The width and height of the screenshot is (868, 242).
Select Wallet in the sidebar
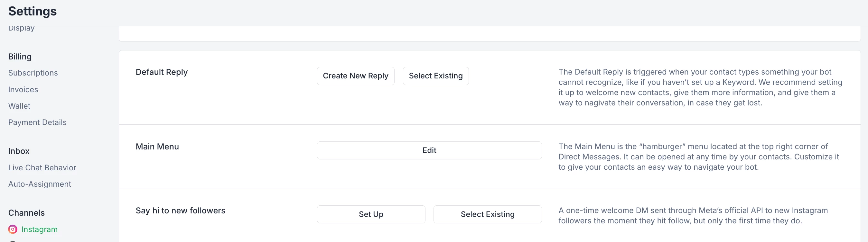tap(19, 106)
